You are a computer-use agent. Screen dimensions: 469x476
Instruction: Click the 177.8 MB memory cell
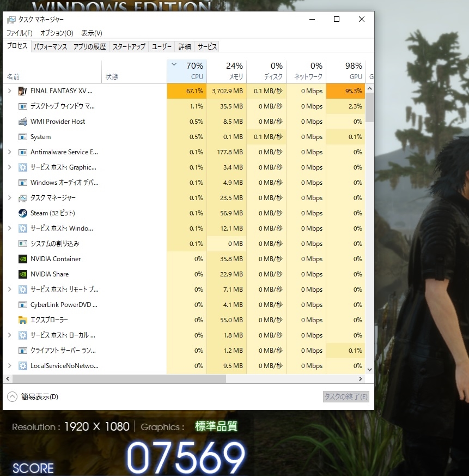click(x=227, y=152)
